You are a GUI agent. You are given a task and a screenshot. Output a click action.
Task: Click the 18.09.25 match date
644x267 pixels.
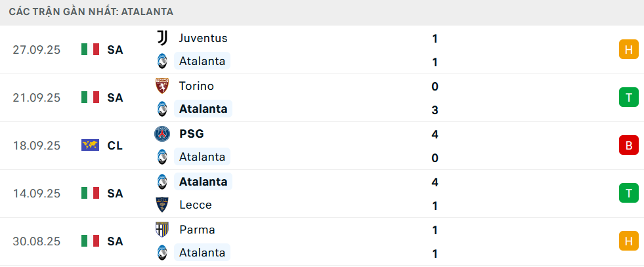[36, 145]
